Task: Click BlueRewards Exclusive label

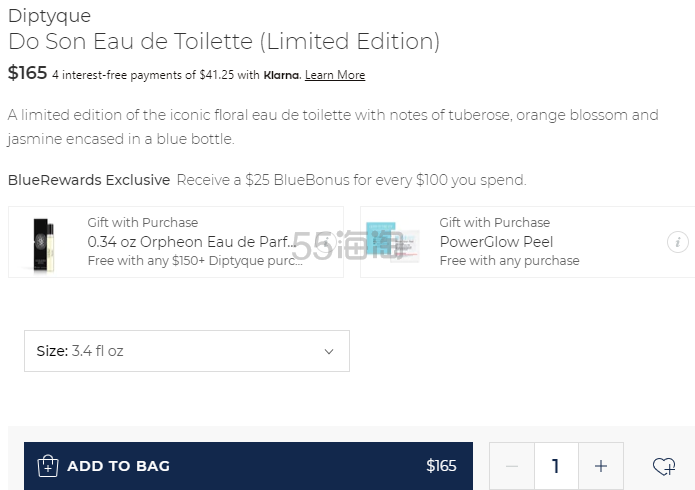Action: pyautogui.click(x=89, y=180)
